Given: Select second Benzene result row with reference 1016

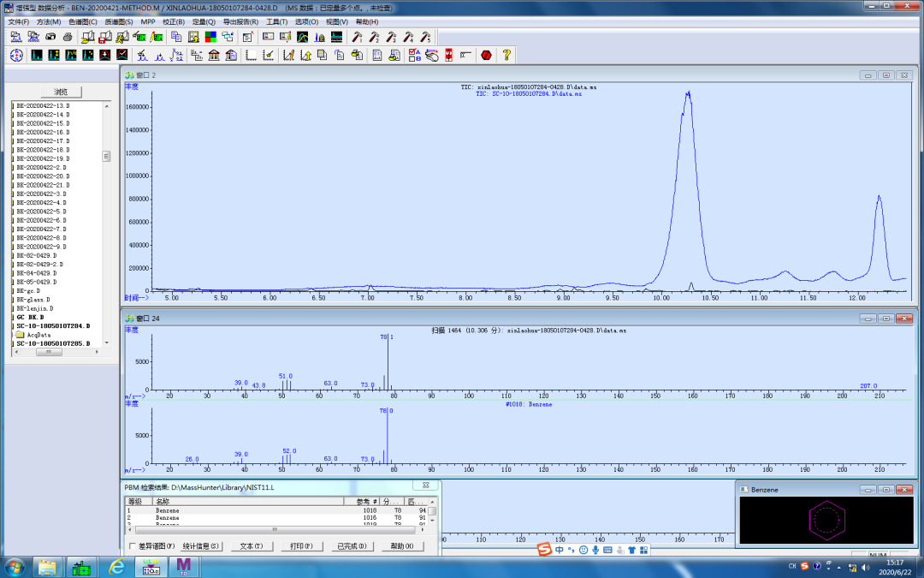Looking at the screenshot, I should click(275, 517).
